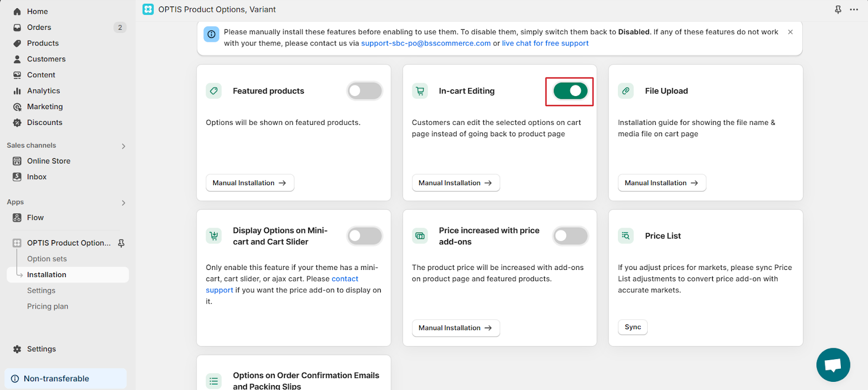Click the Online Store storefront icon
The image size is (868, 390).
point(17,161)
